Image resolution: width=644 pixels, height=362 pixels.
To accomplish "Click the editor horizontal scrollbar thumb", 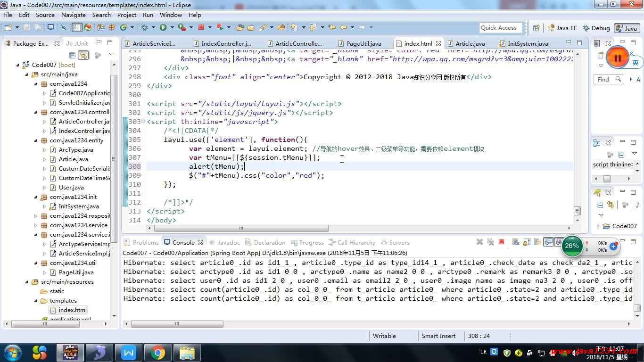I will [241, 228].
